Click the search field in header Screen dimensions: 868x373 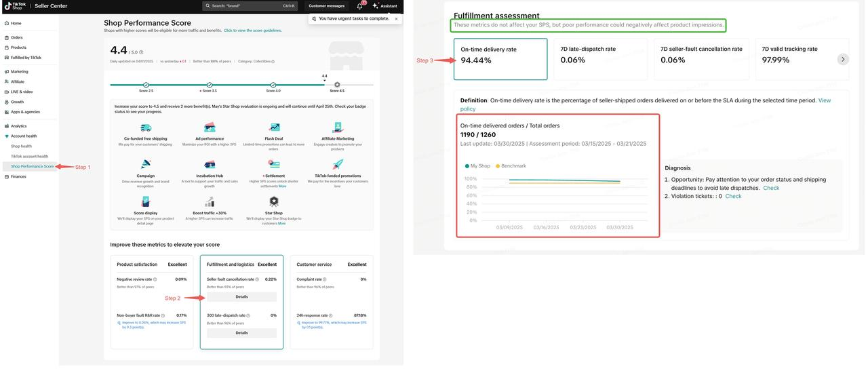pyautogui.click(x=251, y=6)
